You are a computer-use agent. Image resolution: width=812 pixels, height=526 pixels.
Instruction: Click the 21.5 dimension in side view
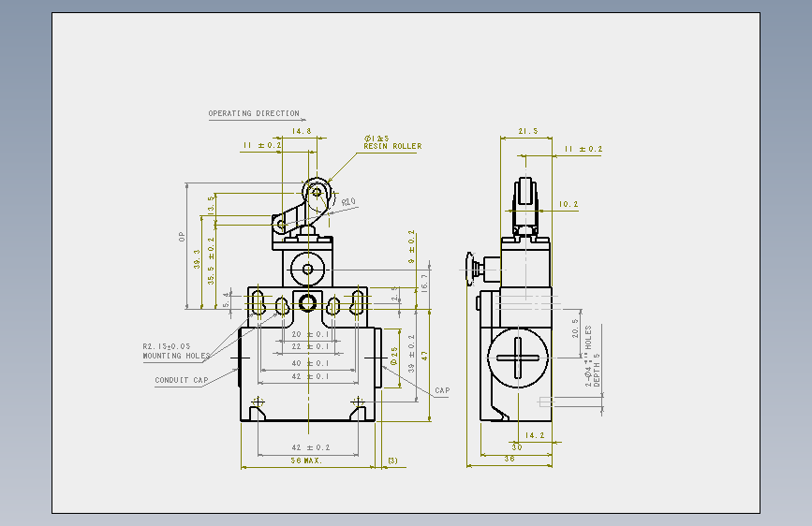[x=528, y=131]
